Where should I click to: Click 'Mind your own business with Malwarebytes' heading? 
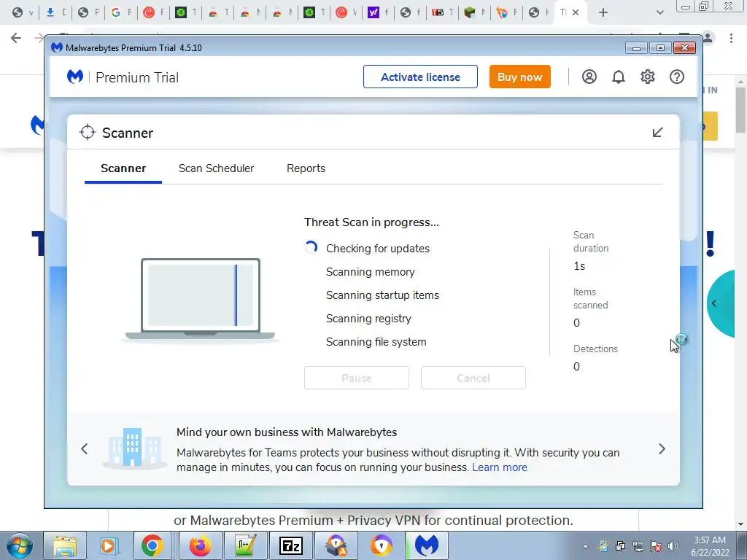coord(287,432)
